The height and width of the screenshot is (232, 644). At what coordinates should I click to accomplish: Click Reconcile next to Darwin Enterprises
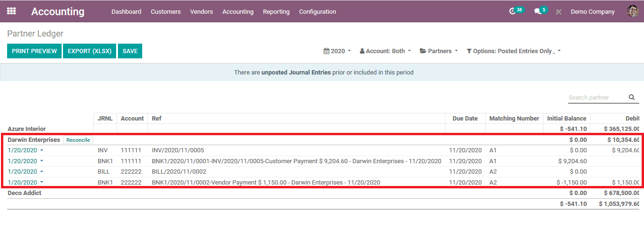point(78,140)
